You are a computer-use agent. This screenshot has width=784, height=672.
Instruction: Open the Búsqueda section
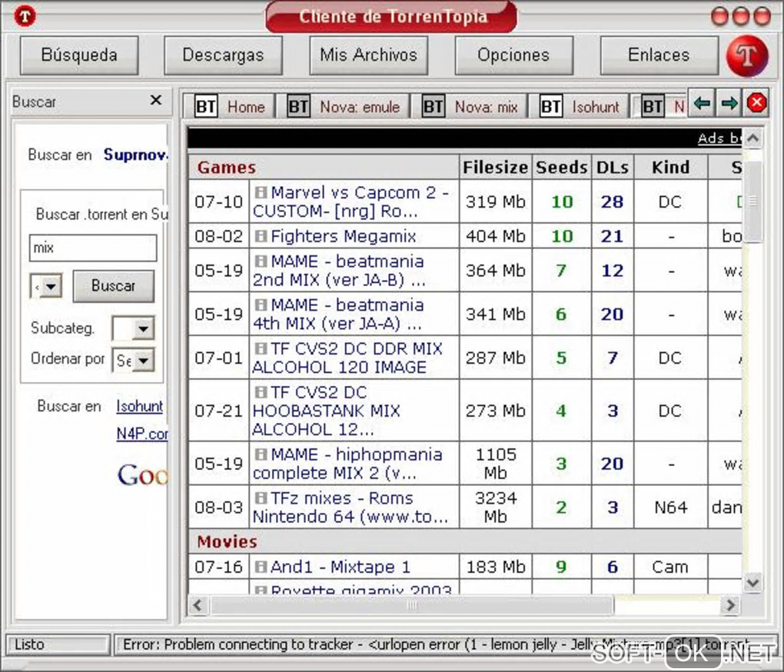click(79, 55)
